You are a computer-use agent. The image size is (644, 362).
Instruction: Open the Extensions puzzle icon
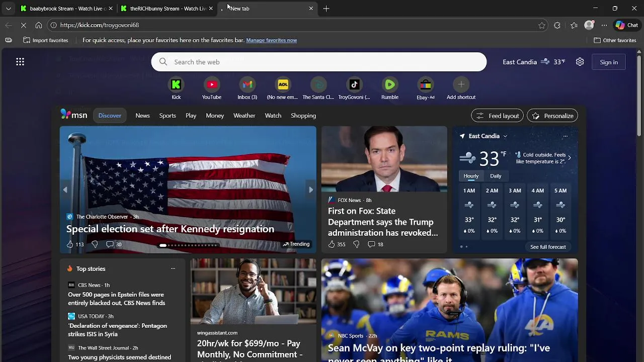pyautogui.click(x=557, y=25)
